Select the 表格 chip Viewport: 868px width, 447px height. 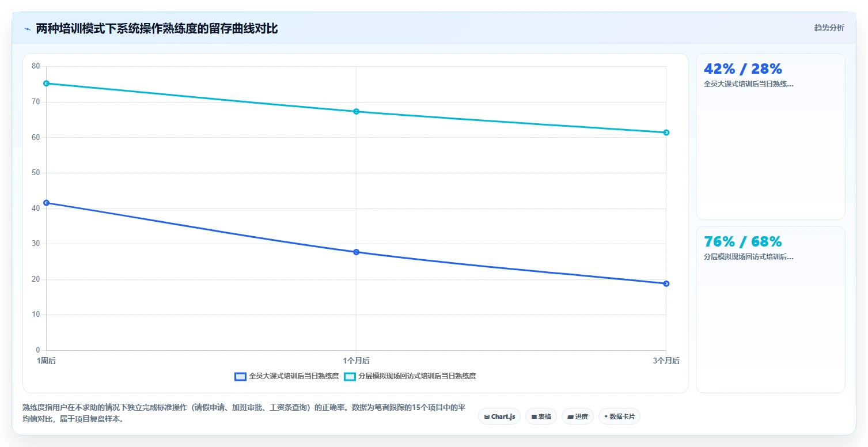541,416
